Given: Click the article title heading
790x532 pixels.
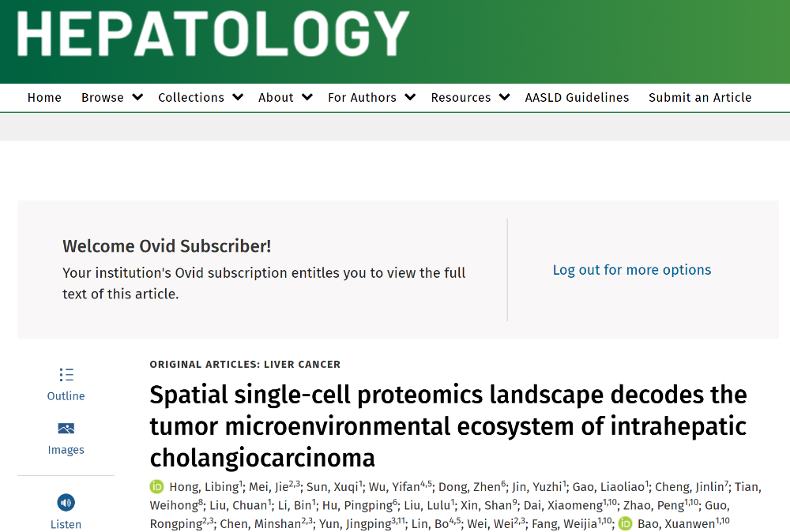Looking at the screenshot, I should coord(448,425).
